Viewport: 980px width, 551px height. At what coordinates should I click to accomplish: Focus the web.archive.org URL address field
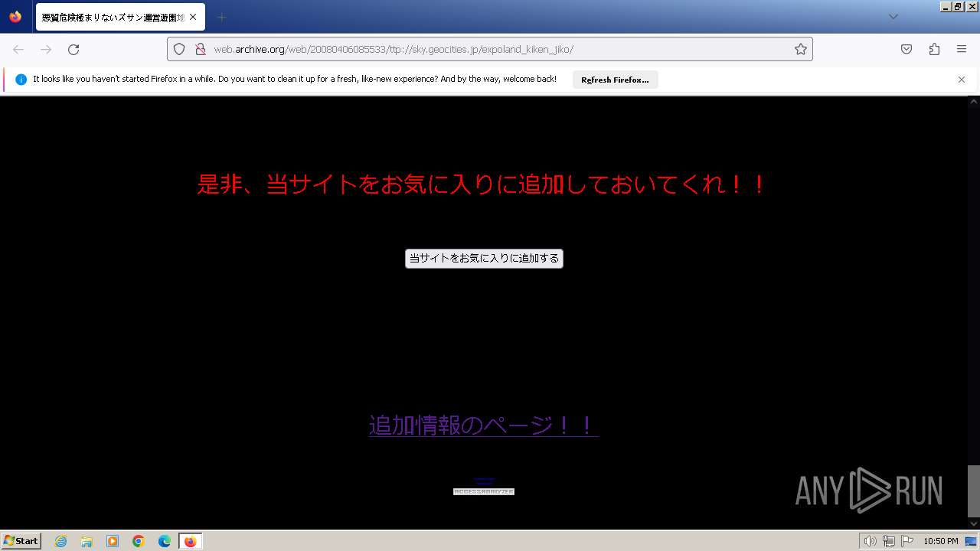tap(490, 49)
